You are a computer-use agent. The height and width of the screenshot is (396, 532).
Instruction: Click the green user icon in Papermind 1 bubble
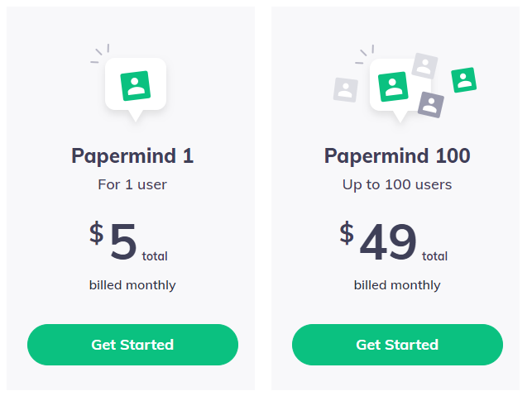click(x=136, y=86)
